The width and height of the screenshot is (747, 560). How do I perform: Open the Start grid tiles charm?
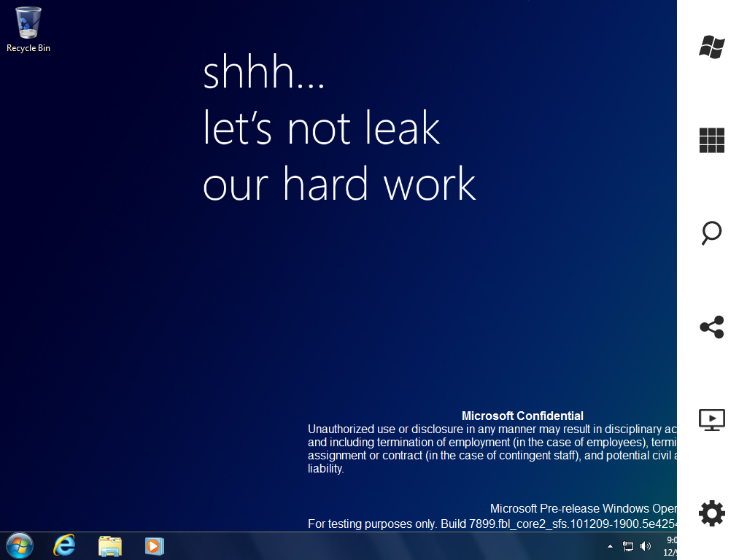[x=712, y=141]
